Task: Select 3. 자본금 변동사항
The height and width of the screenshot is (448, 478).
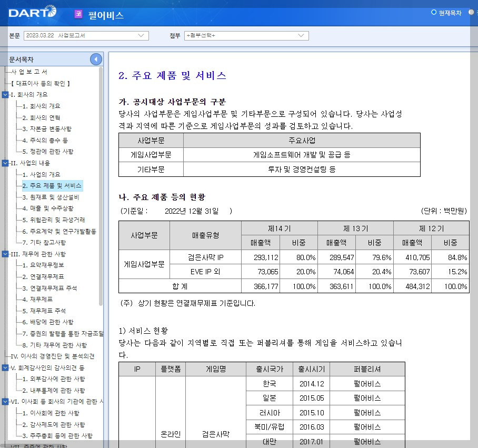Action: 47,129
